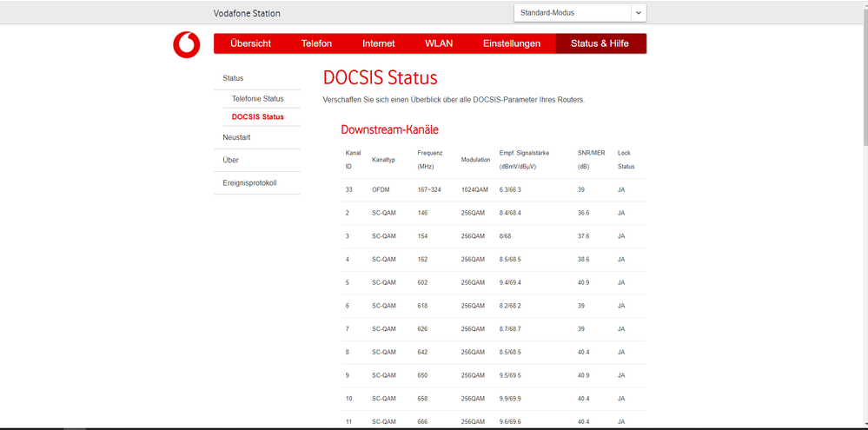
Task: Click the 618 frequency cell
Action: click(x=422, y=306)
